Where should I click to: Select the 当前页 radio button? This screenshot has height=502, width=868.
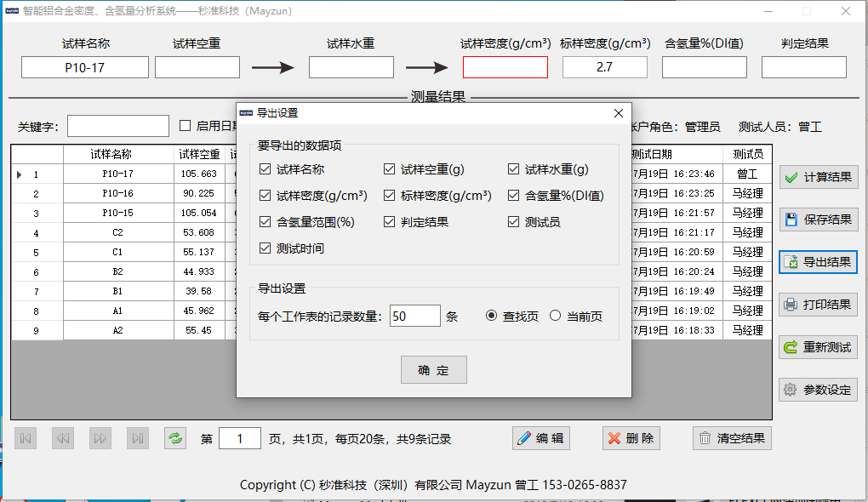click(556, 316)
